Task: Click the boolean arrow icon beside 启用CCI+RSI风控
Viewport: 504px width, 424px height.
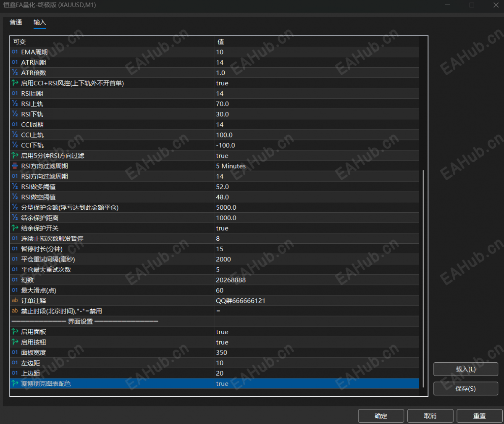Action: [15, 83]
